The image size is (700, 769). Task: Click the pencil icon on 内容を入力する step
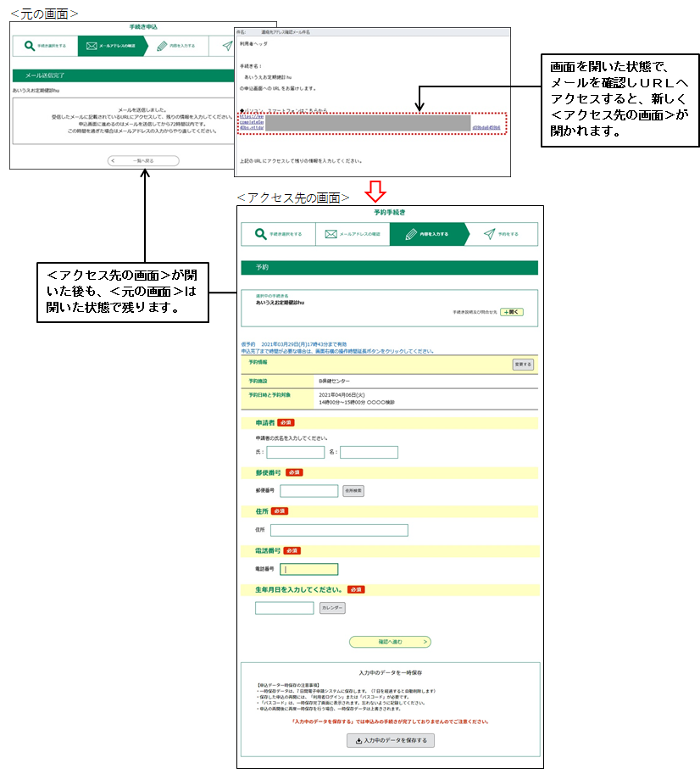point(411,234)
